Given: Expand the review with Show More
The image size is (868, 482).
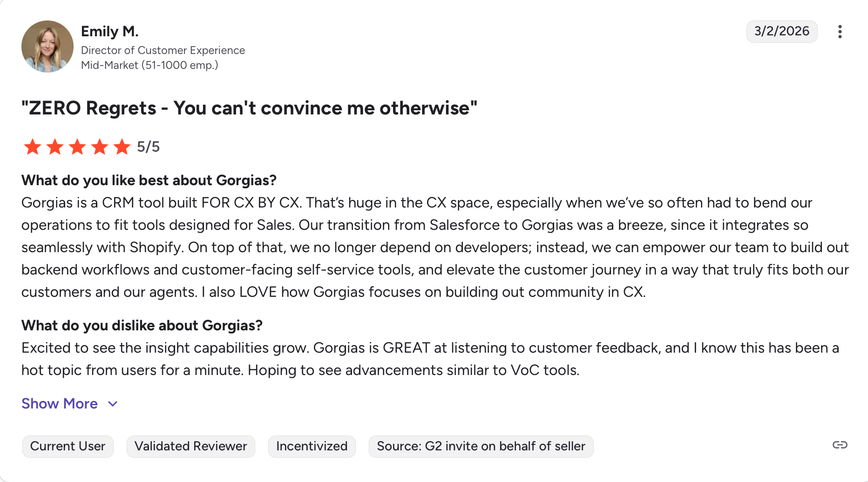Looking at the screenshot, I should point(60,403).
